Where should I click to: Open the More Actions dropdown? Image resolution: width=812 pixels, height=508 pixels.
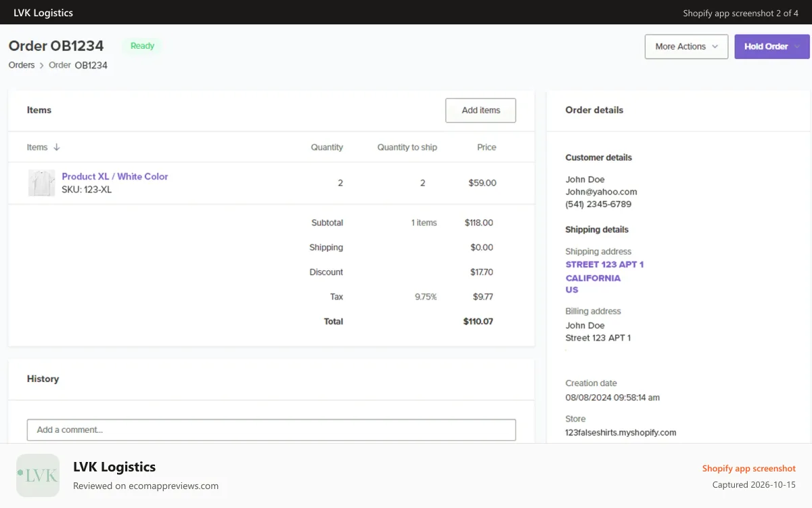pos(686,47)
